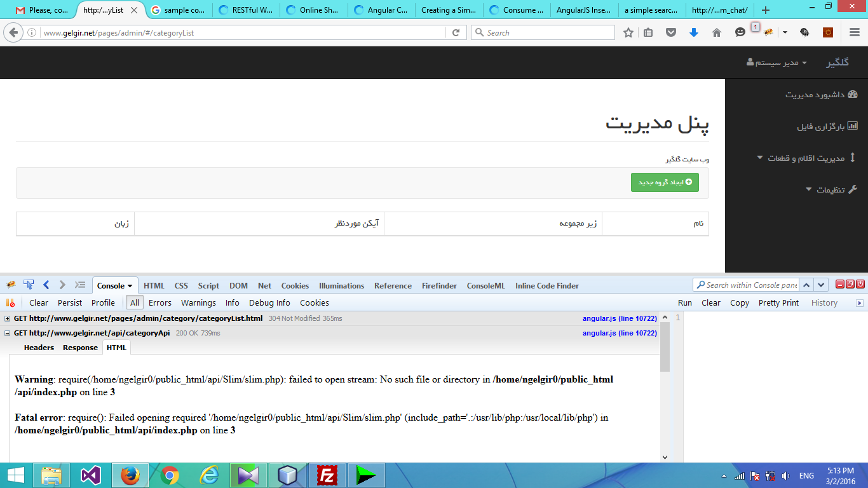
Task: Open the request Response tab
Action: pyautogui.click(x=80, y=348)
